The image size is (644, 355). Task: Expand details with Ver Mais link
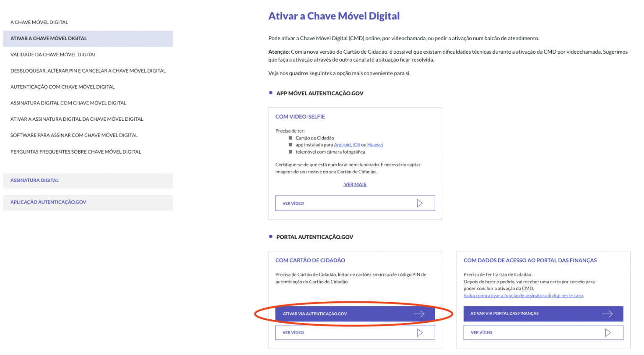[x=355, y=184]
